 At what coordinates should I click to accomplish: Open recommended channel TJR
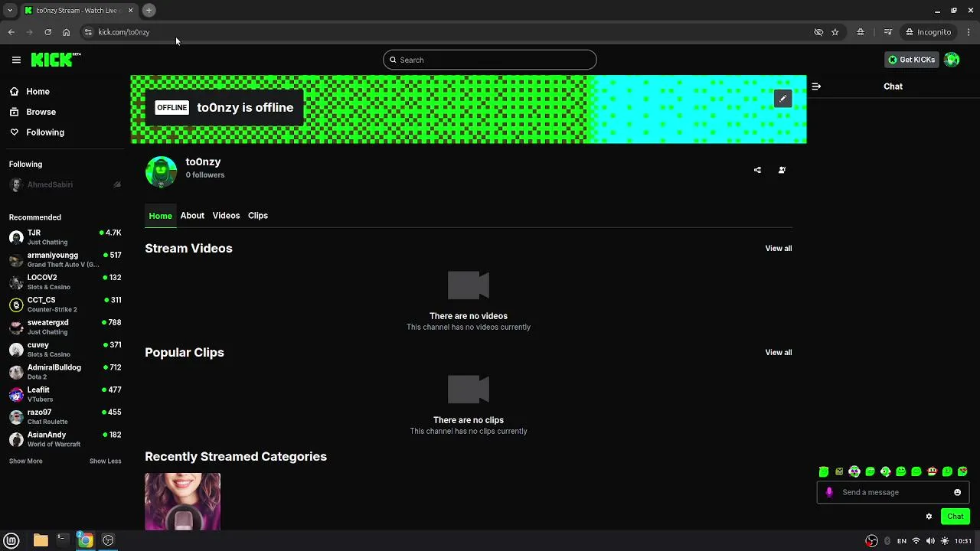65,237
